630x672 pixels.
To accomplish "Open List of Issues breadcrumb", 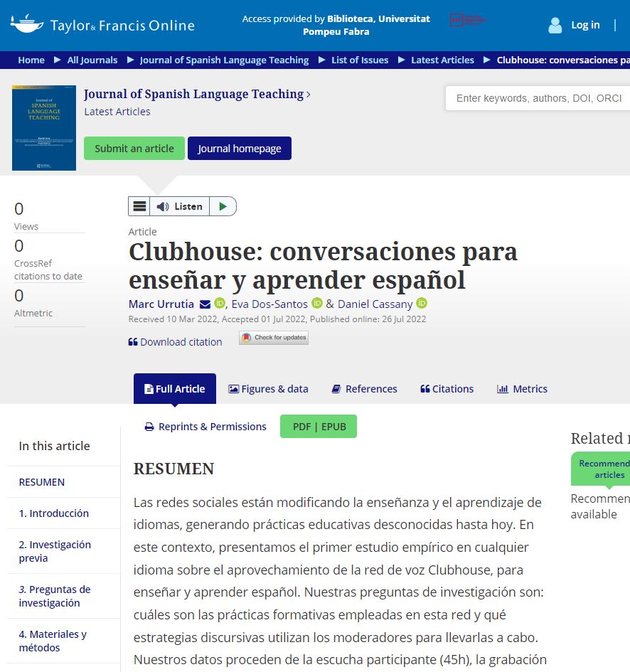I will 360,60.
